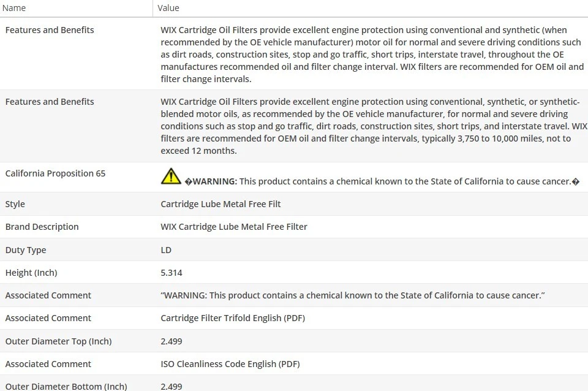Click the Proposition 65 WARNING text
Image resolution: width=588 pixels, height=391 pixels.
pos(380,181)
